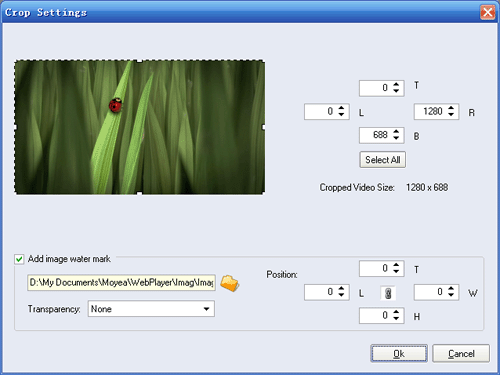Uncheck Add image water mark checkbox
The image size is (500, 375).
click(19, 259)
